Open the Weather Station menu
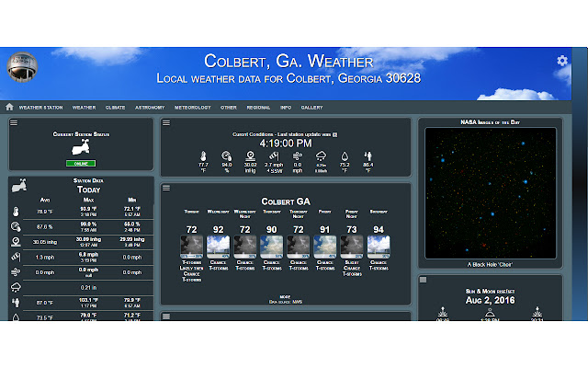Screen dimensions: 588x368 (x=40, y=108)
